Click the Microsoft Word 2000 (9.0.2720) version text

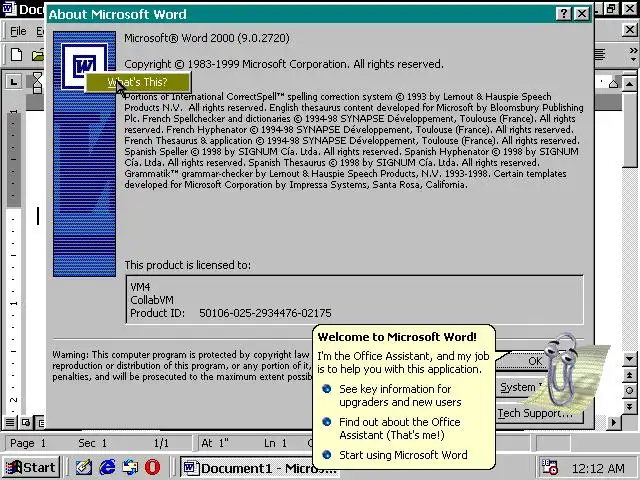[207, 38]
